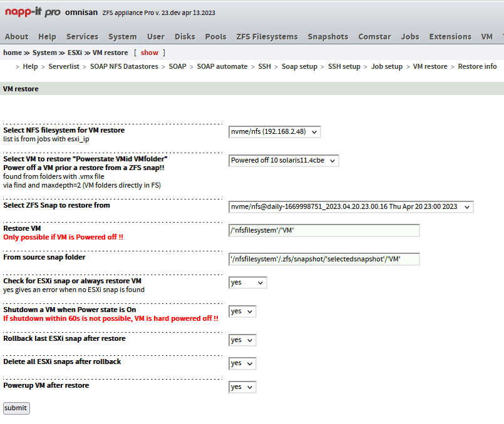This screenshot has height=424, width=504.
Task: Click the red show link
Action: (150, 53)
